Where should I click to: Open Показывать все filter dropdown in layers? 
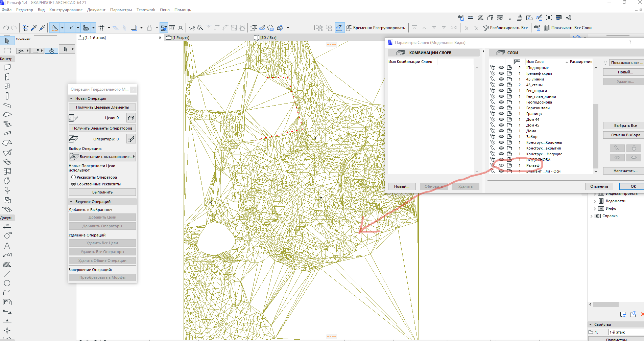(627, 63)
